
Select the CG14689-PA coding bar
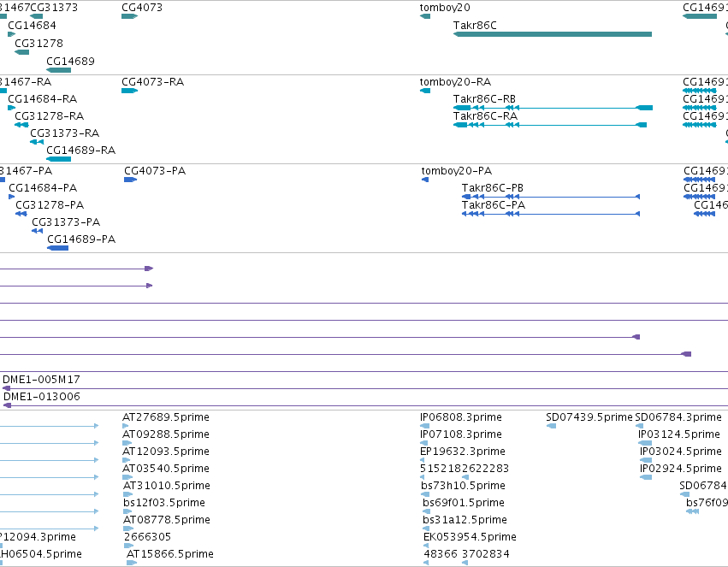(58, 248)
